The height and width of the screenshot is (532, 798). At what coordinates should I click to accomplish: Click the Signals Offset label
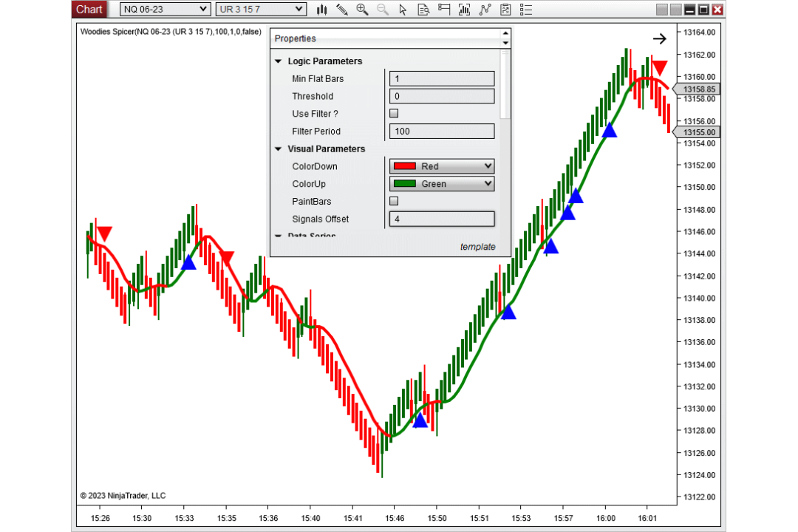click(320, 219)
